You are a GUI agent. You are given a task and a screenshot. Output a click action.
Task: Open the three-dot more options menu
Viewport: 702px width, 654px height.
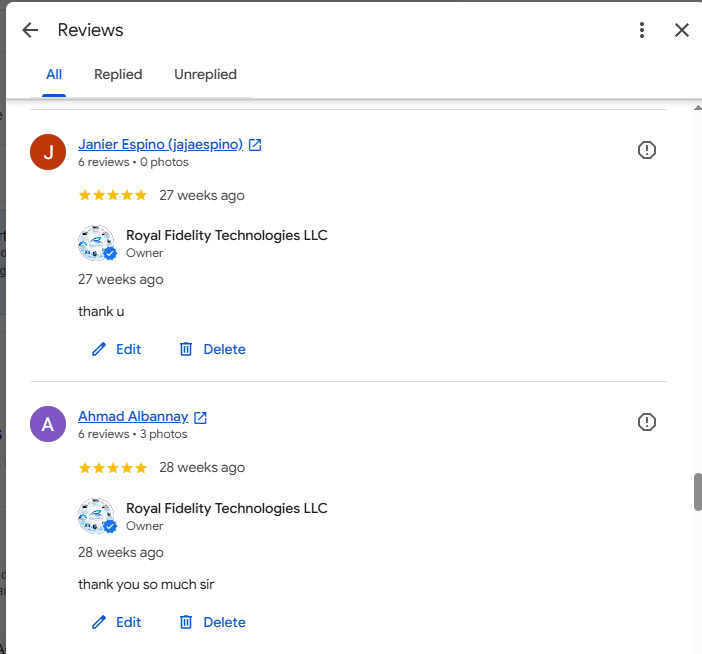(x=642, y=30)
